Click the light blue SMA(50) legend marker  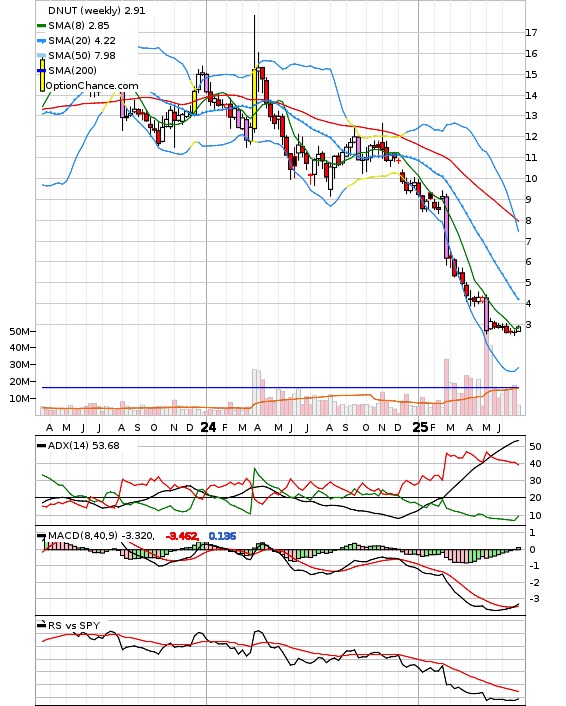[x=41, y=56]
